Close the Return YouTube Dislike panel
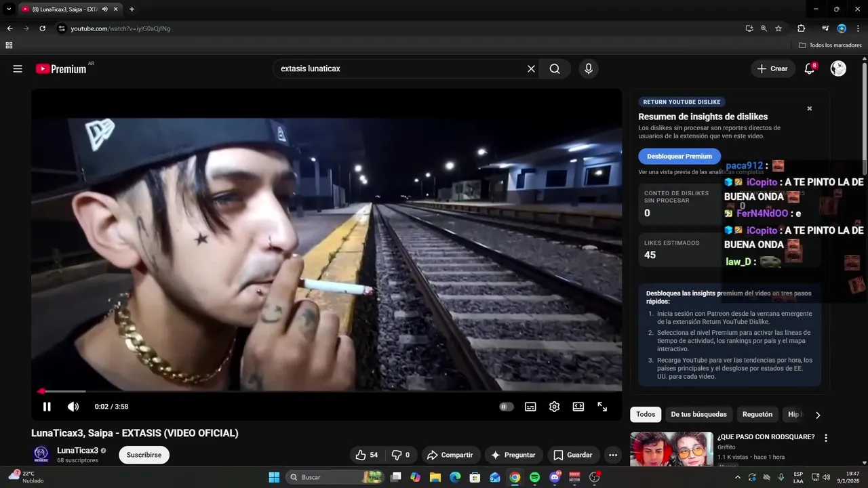Viewport: 868px width, 488px height. 809,108
